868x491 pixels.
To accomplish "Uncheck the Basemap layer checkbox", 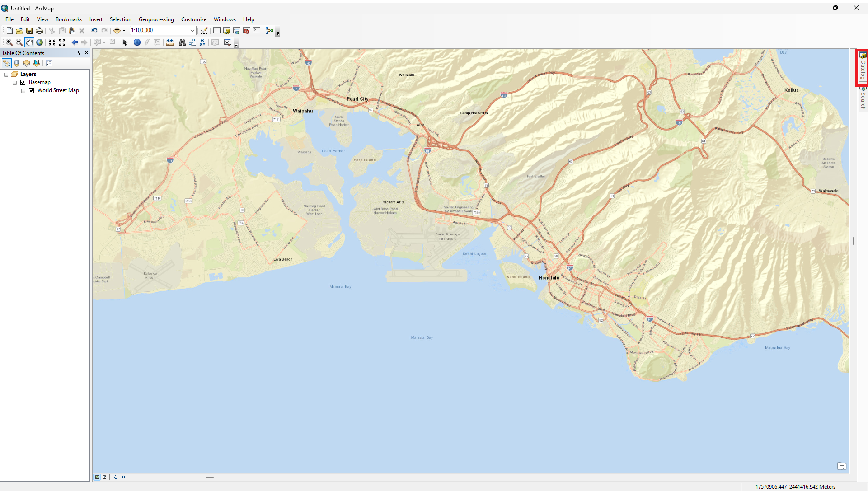I will (x=23, y=83).
